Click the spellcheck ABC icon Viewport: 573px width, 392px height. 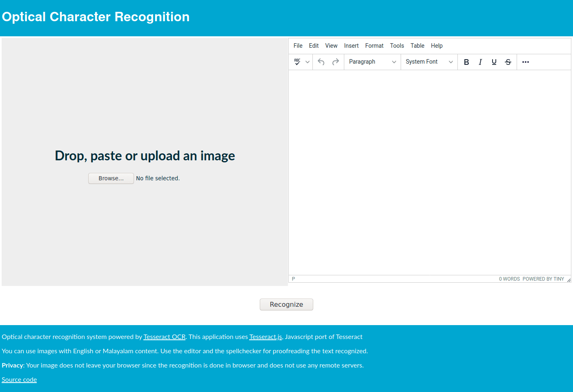click(297, 62)
